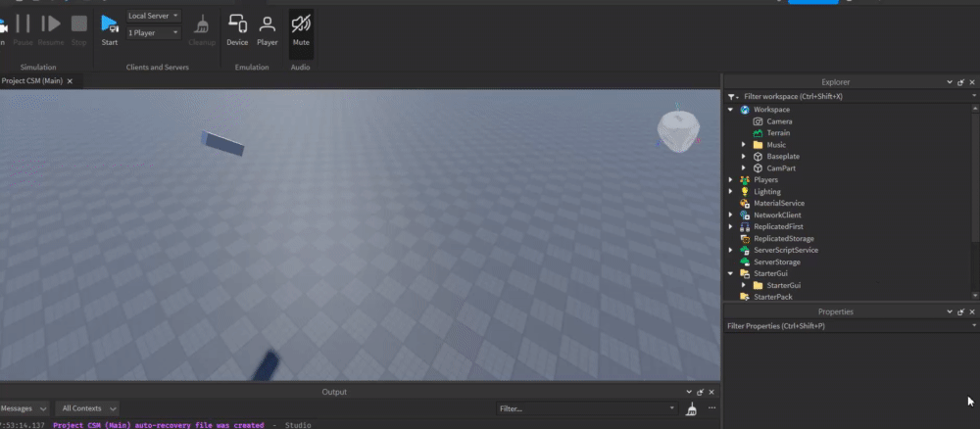Click the Filter Properties input field
This screenshot has height=429, width=980.
pos(848,326)
